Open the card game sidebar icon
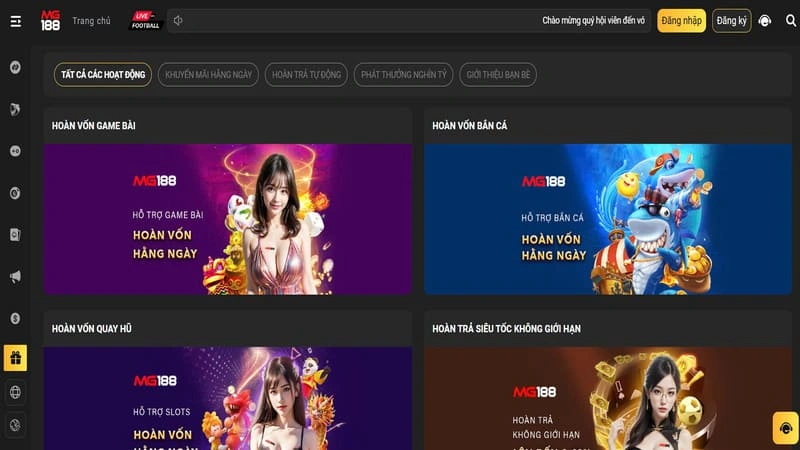 15,235
